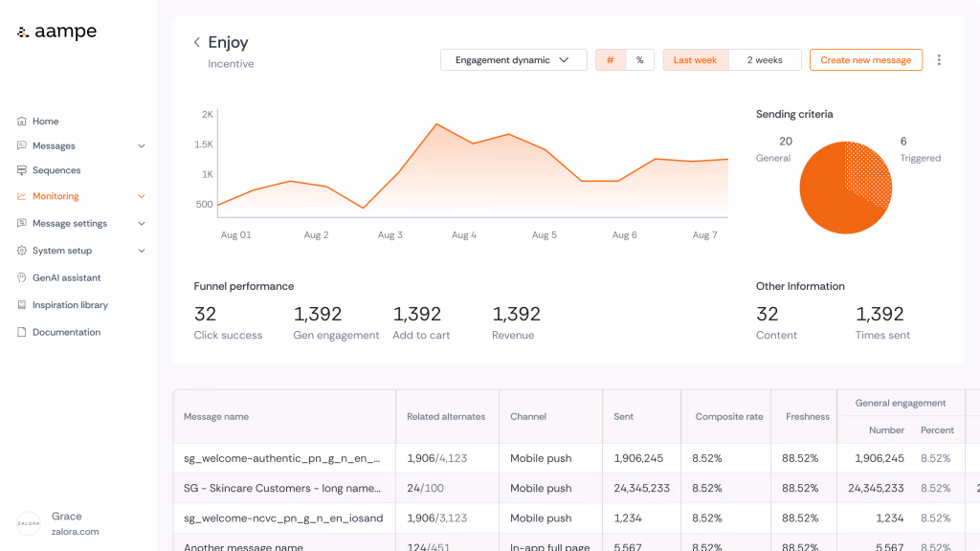Click the Documentation page icon
This screenshot has width=980, height=551.
coord(22,332)
